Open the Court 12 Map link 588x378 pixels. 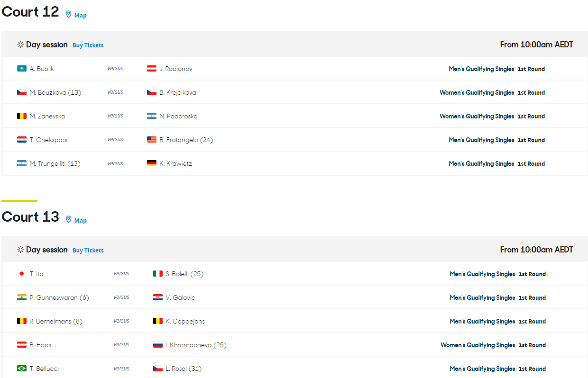(81, 15)
